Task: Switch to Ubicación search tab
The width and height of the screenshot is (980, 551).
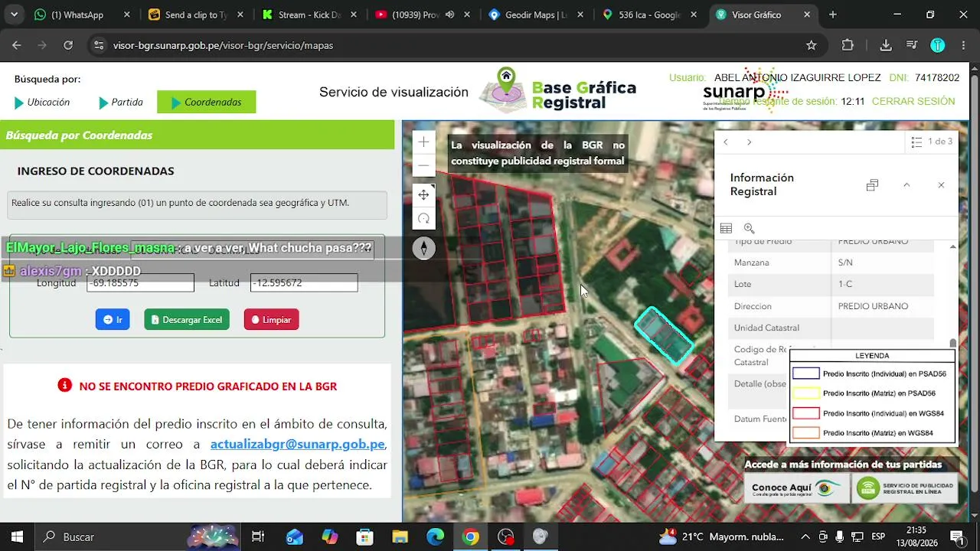Action: click(42, 102)
